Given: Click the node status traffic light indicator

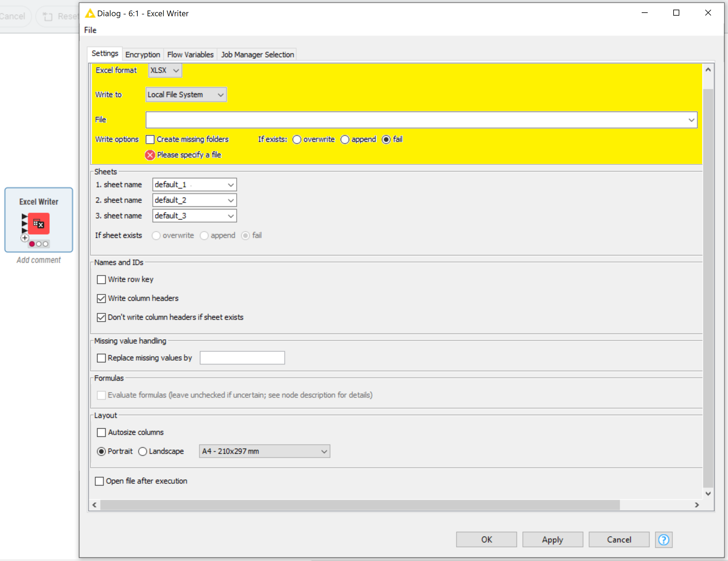Looking at the screenshot, I should tap(39, 244).
